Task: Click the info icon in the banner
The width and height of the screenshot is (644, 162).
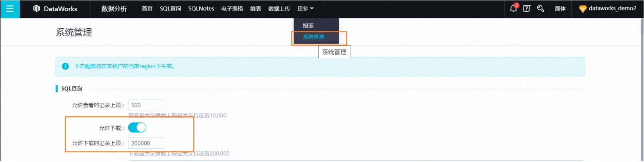Action: coord(65,66)
